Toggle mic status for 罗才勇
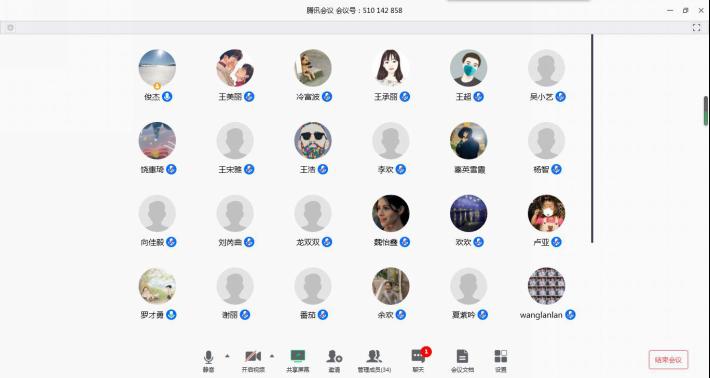Viewport: 710px width, 378px height. 171,315
